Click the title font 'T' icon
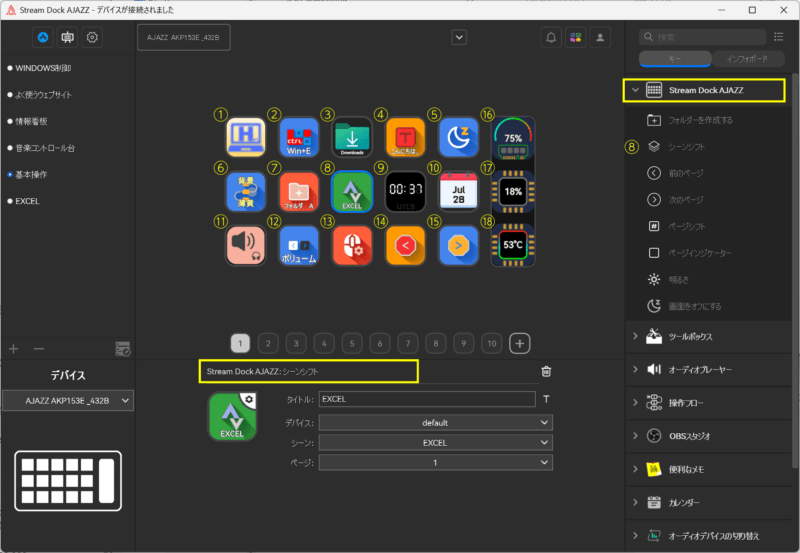This screenshot has height=553, width=800. (x=546, y=399)
